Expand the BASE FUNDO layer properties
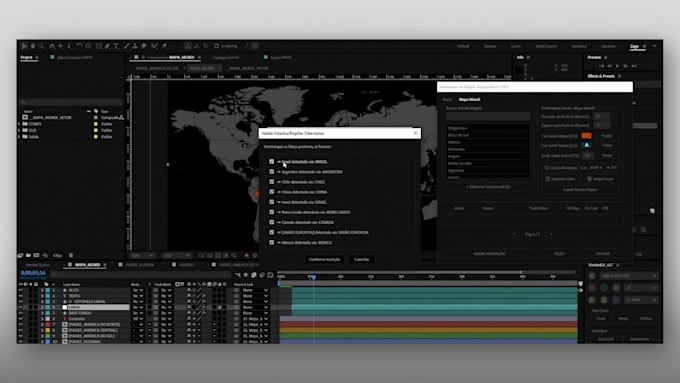 click(42, 313)
